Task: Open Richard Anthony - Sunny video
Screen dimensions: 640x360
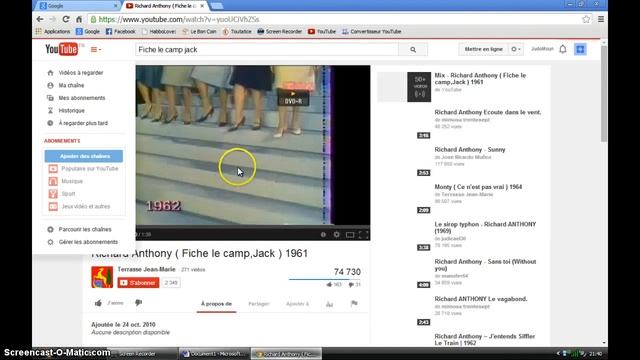Action: coord(470,150)
